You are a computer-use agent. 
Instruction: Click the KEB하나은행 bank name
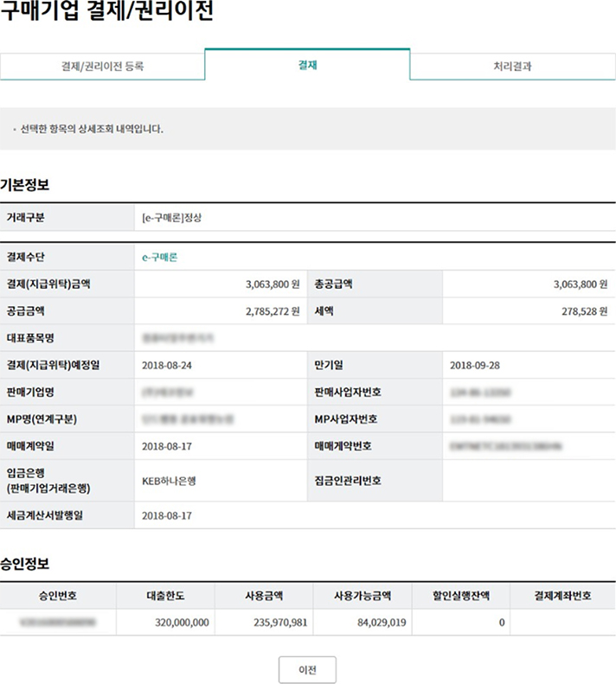pos(169,481)
